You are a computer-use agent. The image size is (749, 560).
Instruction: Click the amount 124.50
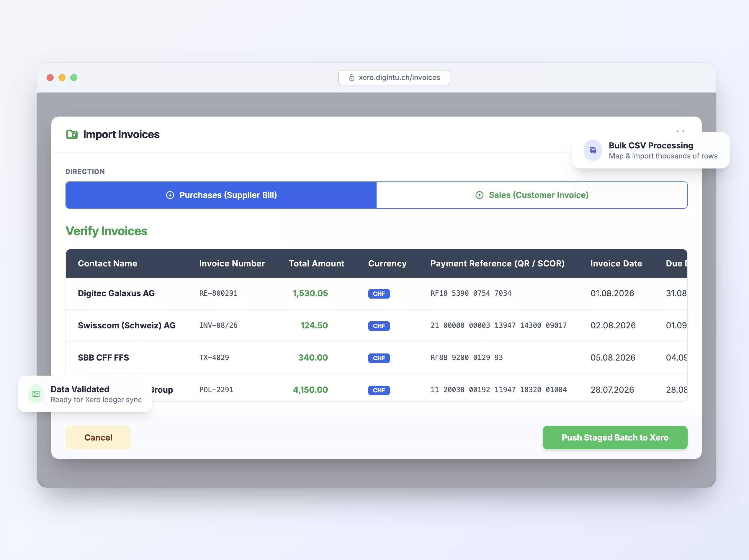[314, 325]
